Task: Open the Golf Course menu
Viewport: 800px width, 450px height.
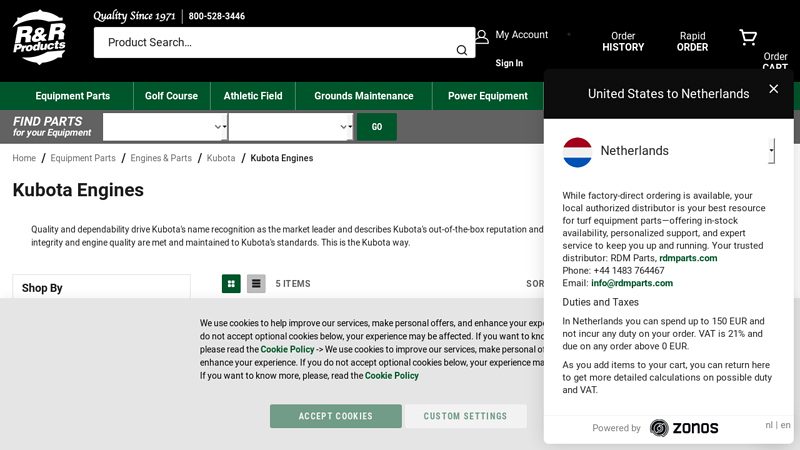Action: pyautogui.click(x=171, y=96)
